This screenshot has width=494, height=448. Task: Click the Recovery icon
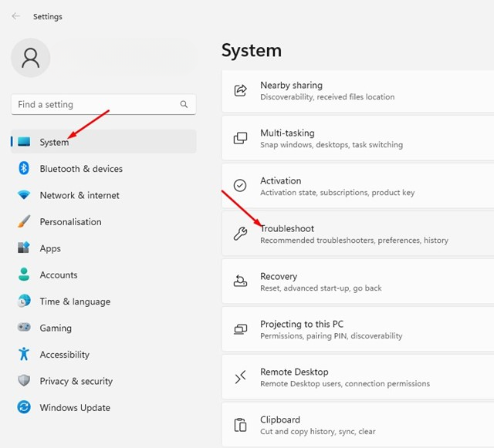240,281
